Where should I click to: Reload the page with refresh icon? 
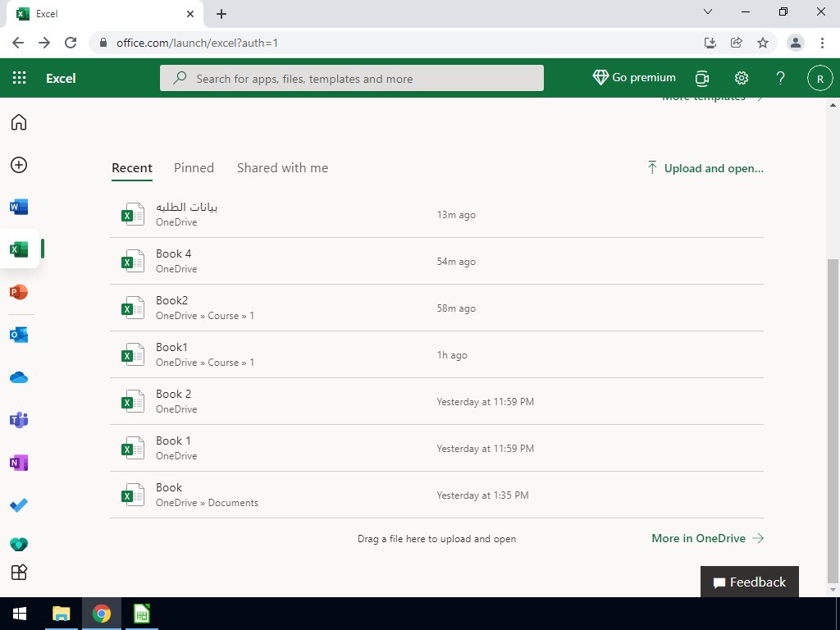(71, 43)
